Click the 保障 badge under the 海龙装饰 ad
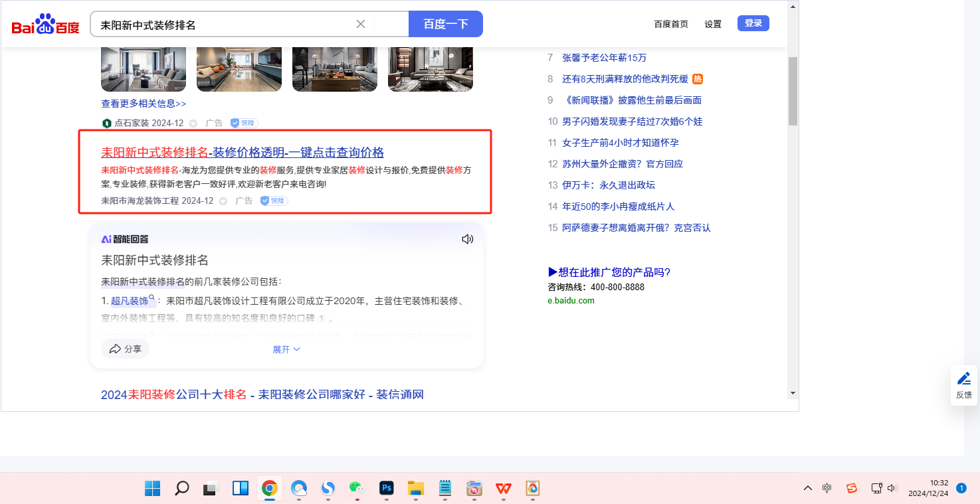The width and height of the screenshot is (980, 504). [x=274, y=201]
